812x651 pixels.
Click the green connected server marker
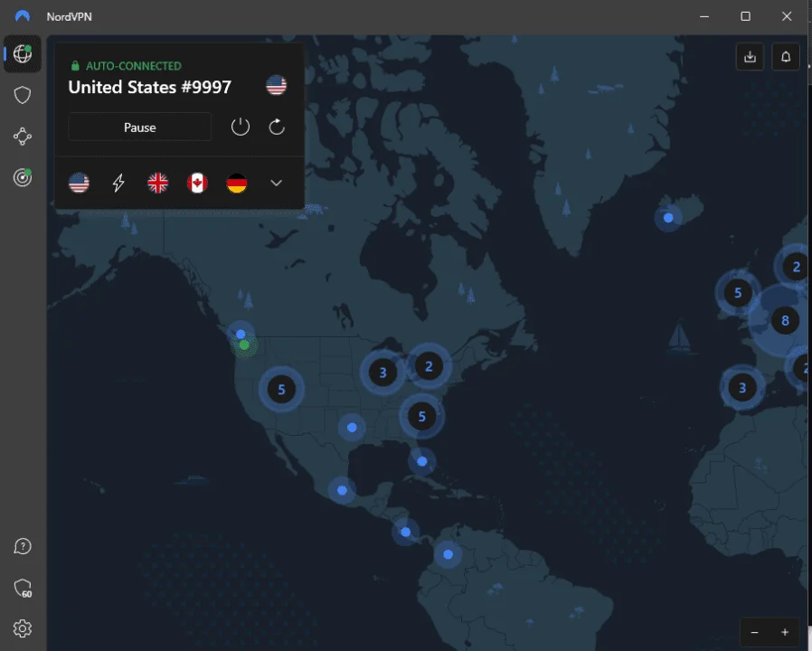point(244,344)
